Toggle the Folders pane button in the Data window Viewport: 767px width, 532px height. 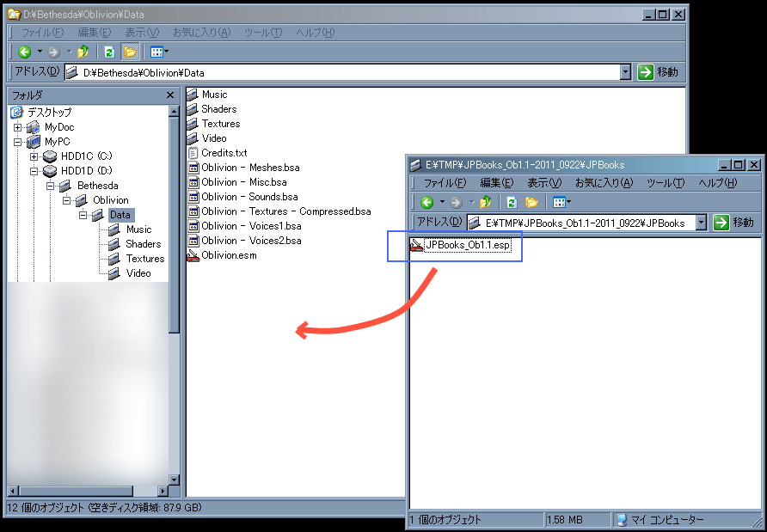click(x=130, y=52)
